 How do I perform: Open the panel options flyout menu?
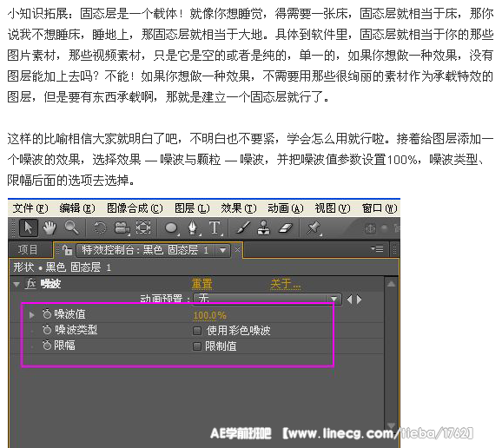pyautogui.click(x=377, y=248)
